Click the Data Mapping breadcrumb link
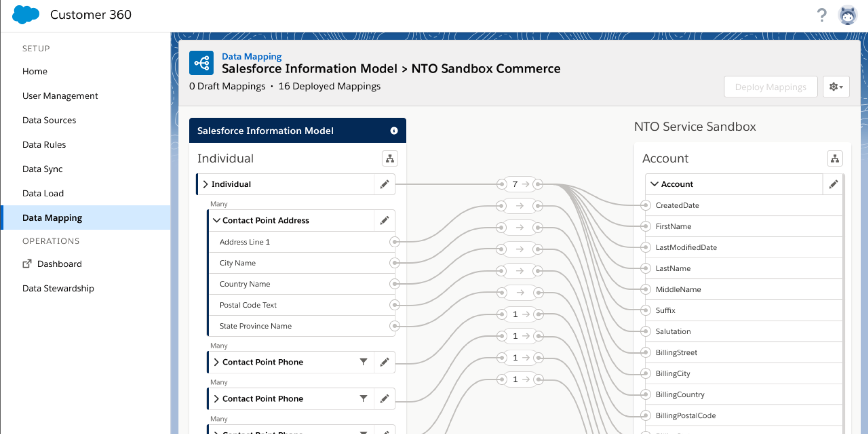The height and width of the screenshot is (434, 868). (x=252, y=56)
